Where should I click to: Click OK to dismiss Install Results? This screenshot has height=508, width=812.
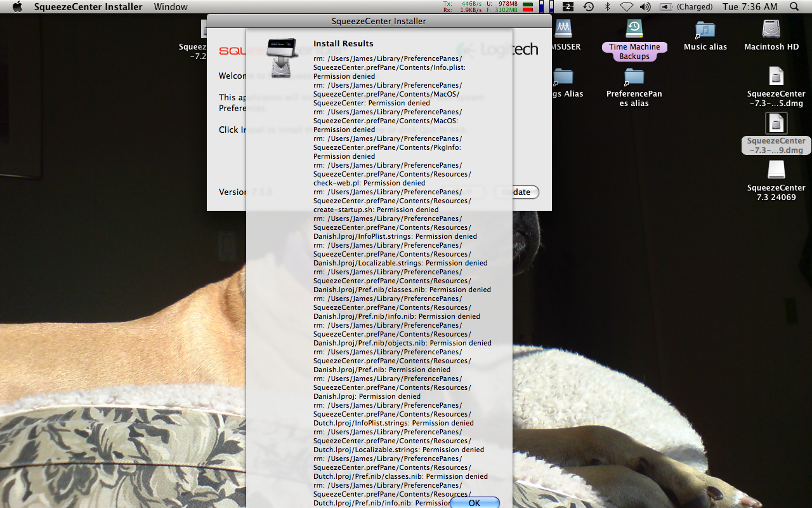(x=475, y=502)
